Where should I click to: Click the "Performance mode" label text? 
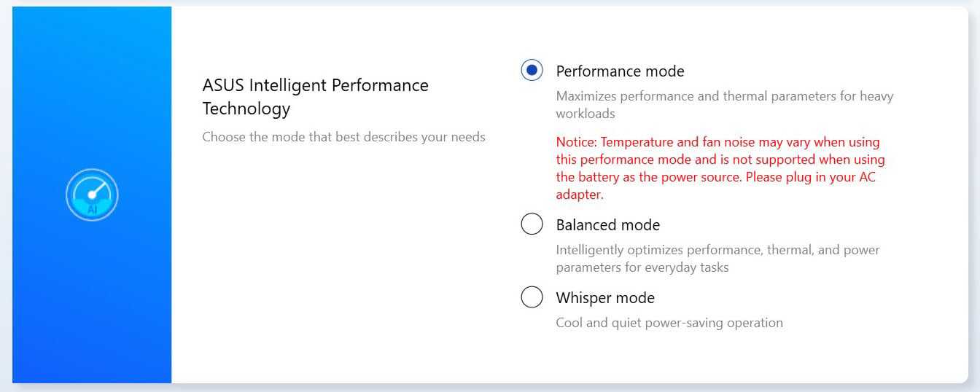[x=620, y=71]
